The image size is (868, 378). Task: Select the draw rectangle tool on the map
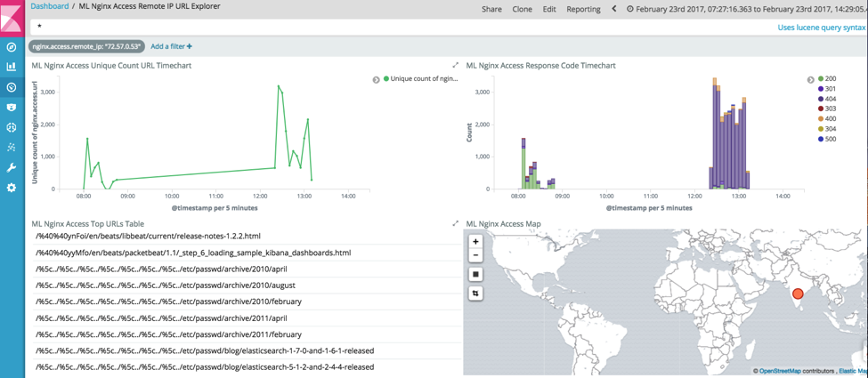(475, 274)
